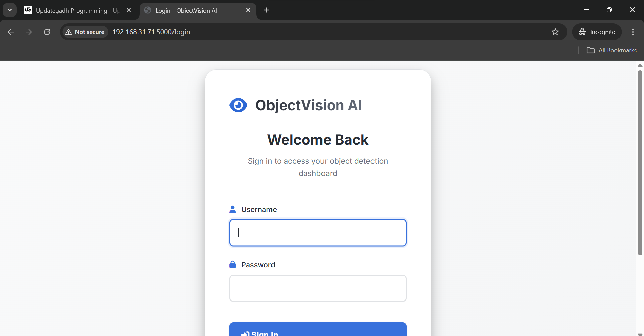Click the Welcome Back heading
Image resolution: width=644 pixels, height=336 pixels.
click(x=318, y=140)
